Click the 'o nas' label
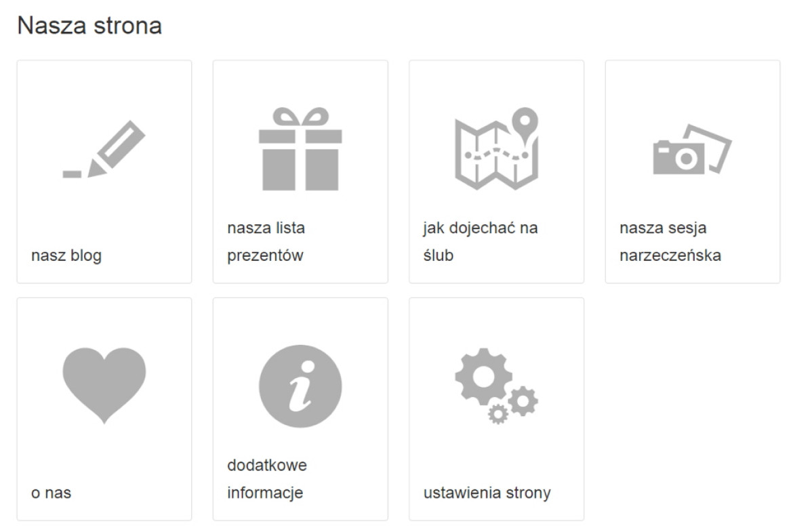 click(x=51, y=493)
